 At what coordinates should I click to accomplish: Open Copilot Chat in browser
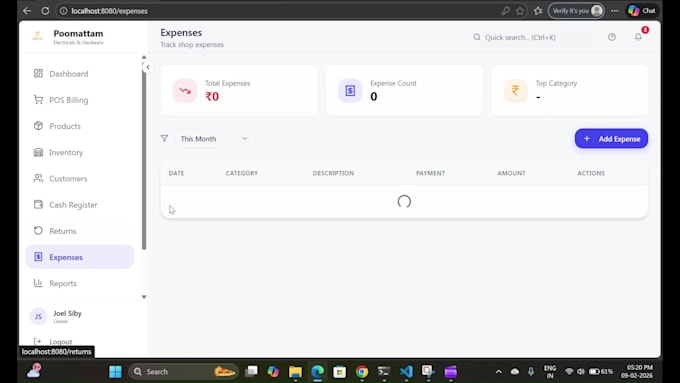click(x=642, y=11)
